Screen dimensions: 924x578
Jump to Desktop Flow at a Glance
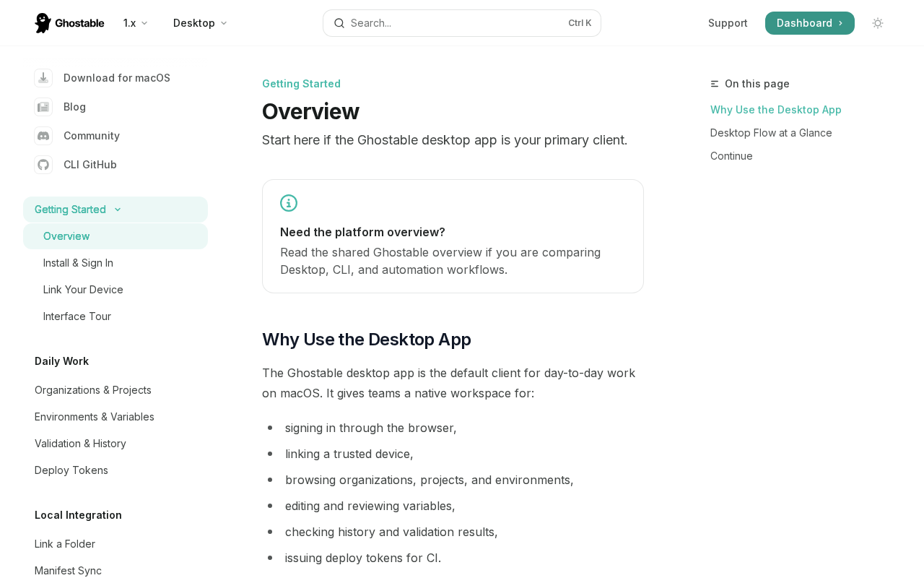coord(771,133)
